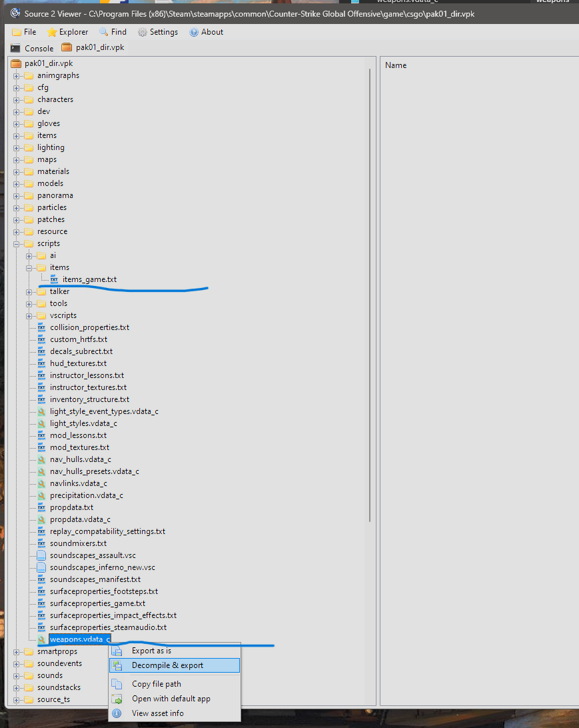Open Settings from the menu bar
Viewport: 579px width, 728px height.
[x=158, y=32]
